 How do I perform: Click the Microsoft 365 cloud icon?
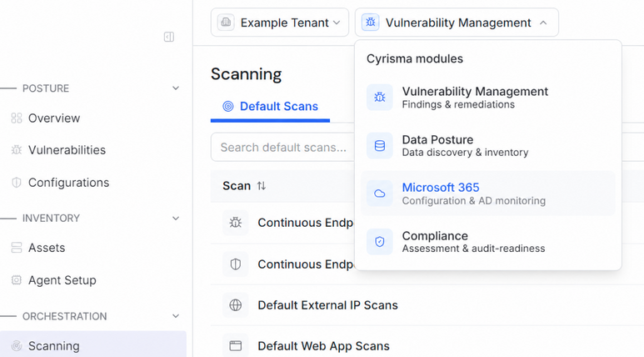tap(380, 194)
